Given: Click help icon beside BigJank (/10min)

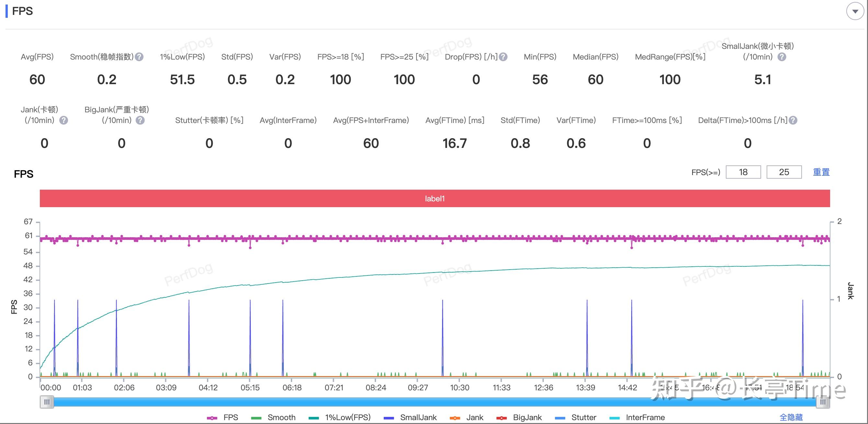Looking at the screenshot, I should coord(140,120).
